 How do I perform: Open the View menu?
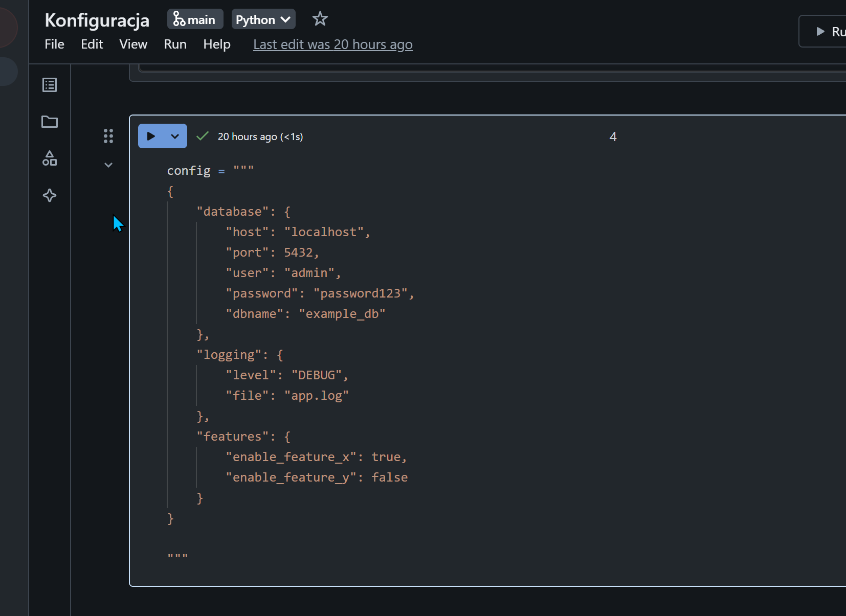click(133, 44)
